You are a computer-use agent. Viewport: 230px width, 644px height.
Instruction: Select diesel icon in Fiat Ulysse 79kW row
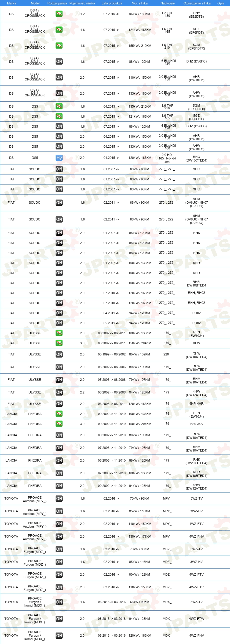pyautogui.click(x=59, y=380)
